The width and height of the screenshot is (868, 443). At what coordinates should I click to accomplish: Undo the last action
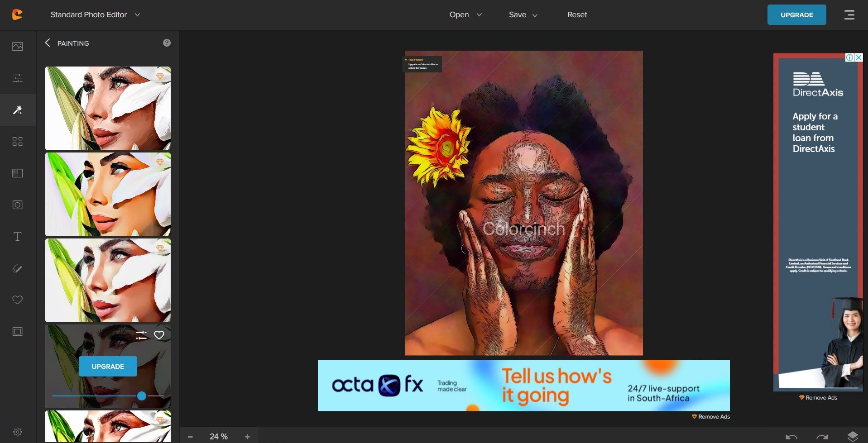tap(791, 437)
